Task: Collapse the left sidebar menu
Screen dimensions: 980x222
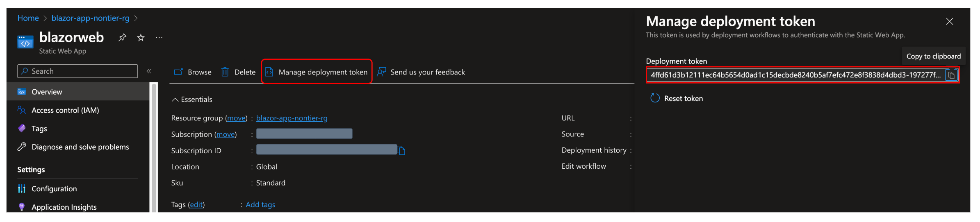Action: tap(149, 71)
